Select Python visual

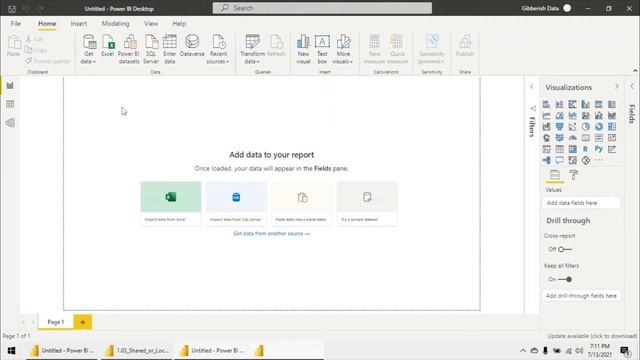click(598, 149)
